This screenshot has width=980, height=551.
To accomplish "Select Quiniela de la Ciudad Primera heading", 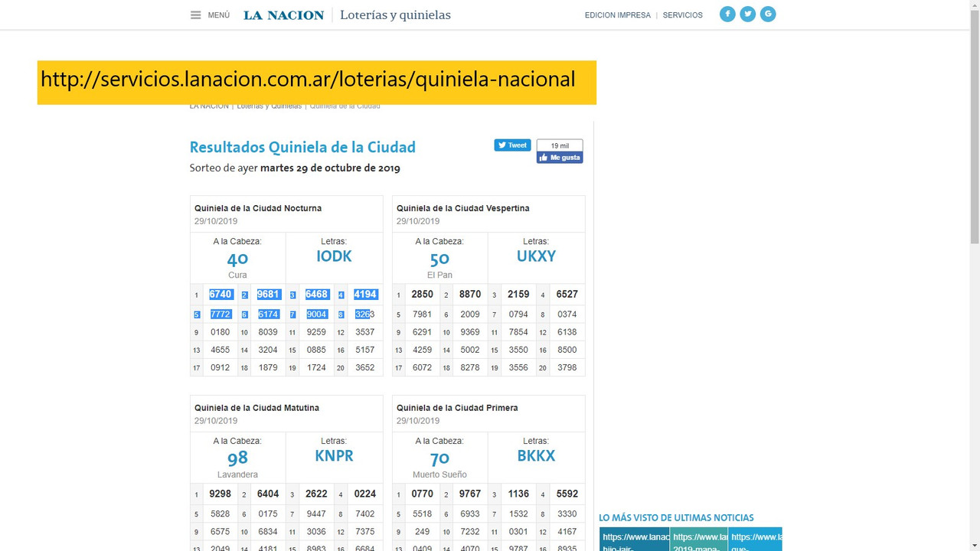I will tap(457, 408).
